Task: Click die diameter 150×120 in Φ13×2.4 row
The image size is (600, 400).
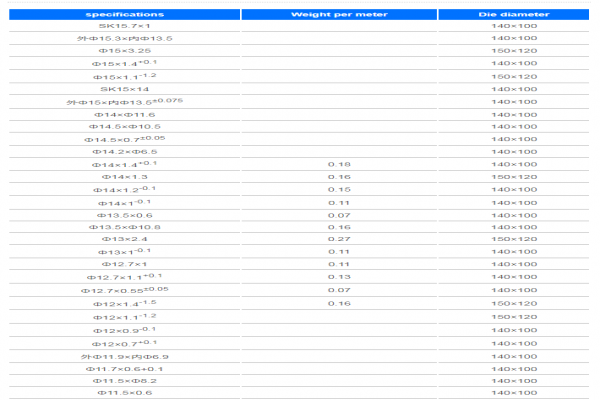Action: click(514, 239)
